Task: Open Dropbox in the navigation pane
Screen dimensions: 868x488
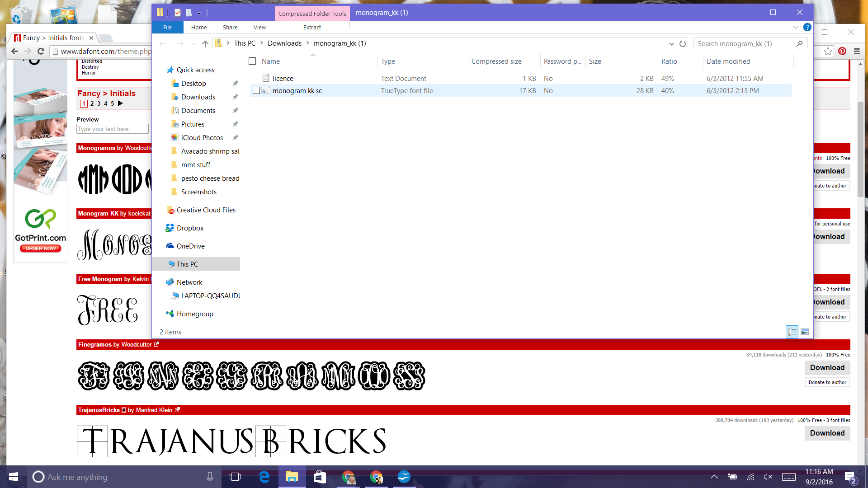Action: coord(190,228)
